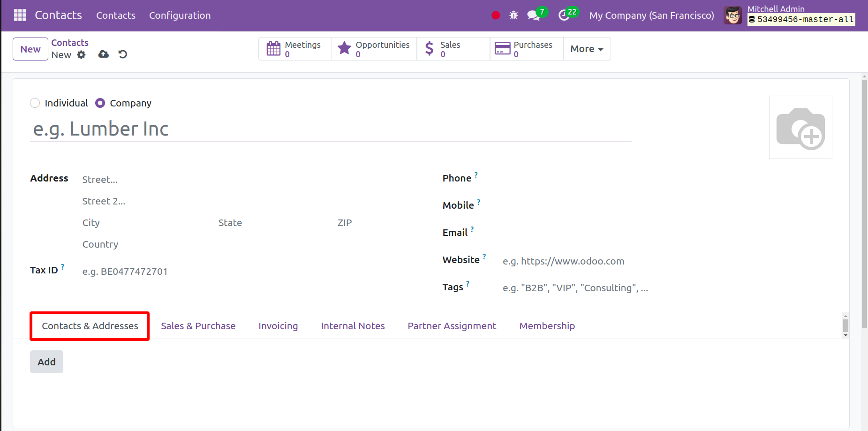The height and width of the screenshot is (431, 868).
Task: Switch to the Contacts & Addresses tab
Action: click(x=90, y=326)
